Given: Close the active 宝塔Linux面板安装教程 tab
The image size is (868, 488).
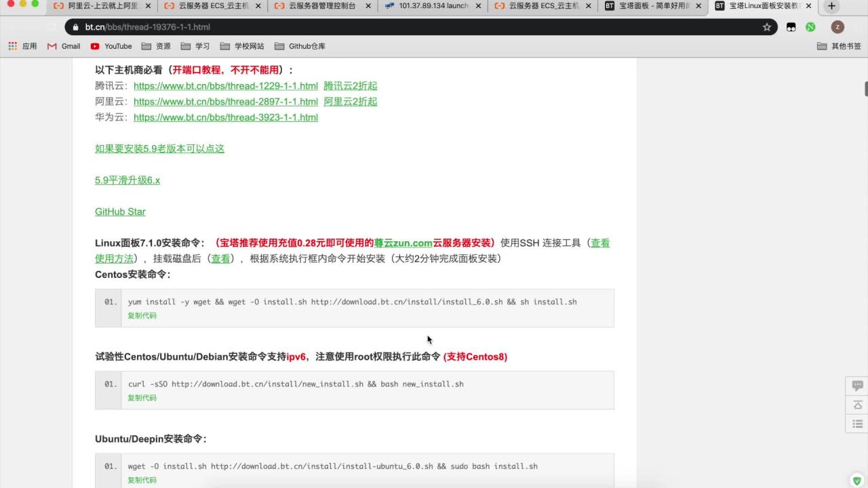Looking at the screenshot, I should click(x=808, y=6).
